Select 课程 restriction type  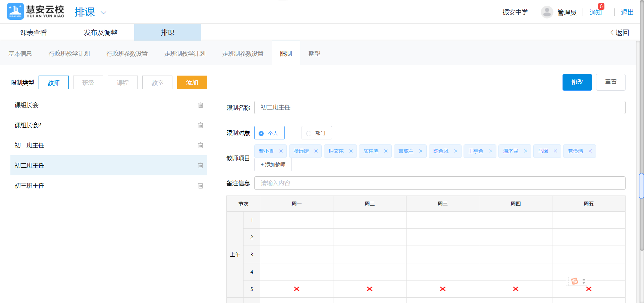point(123,82)
